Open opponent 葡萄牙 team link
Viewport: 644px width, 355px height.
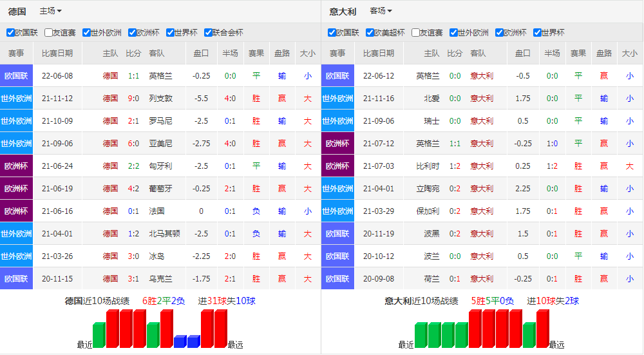click(x=160, y=189)
